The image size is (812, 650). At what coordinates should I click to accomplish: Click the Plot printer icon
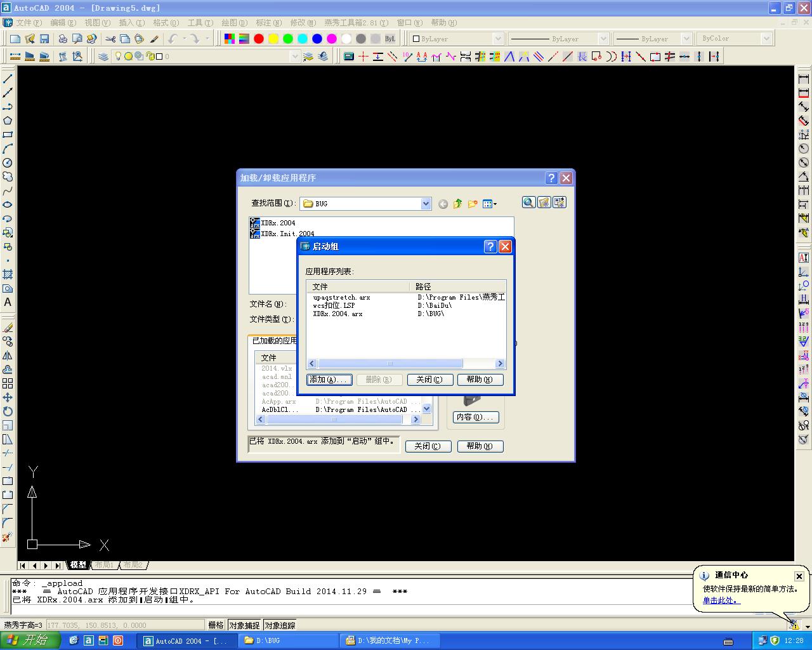63,39
